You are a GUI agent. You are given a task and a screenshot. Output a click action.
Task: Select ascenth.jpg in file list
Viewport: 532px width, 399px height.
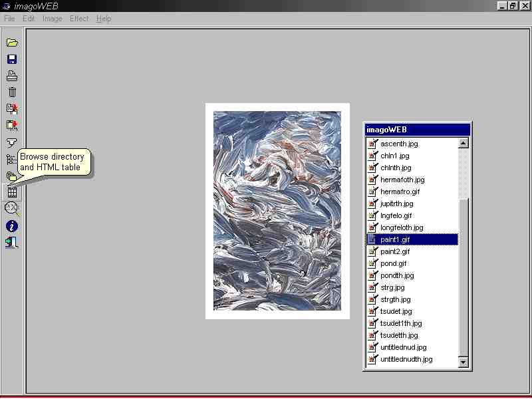point(399,144)
